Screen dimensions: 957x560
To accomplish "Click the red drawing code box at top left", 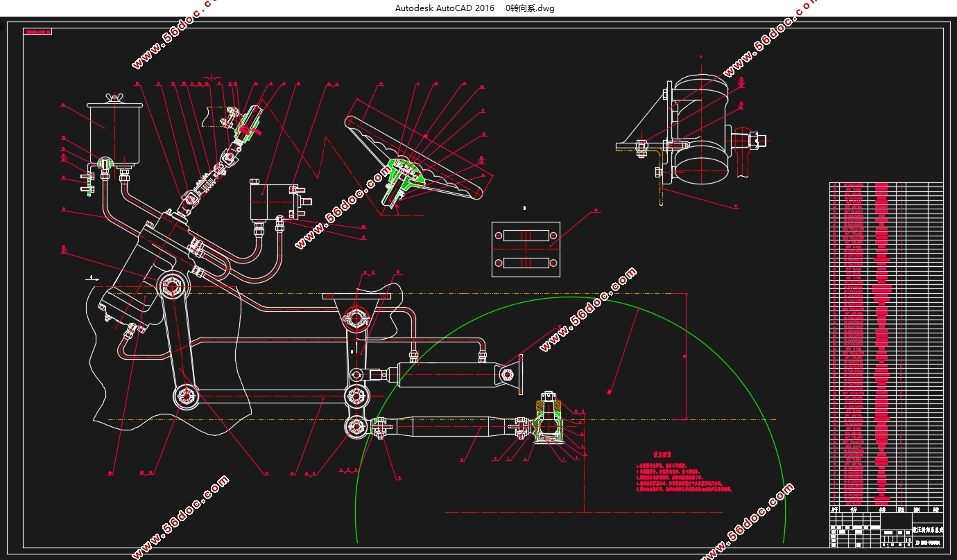I will tap(38, 32).
